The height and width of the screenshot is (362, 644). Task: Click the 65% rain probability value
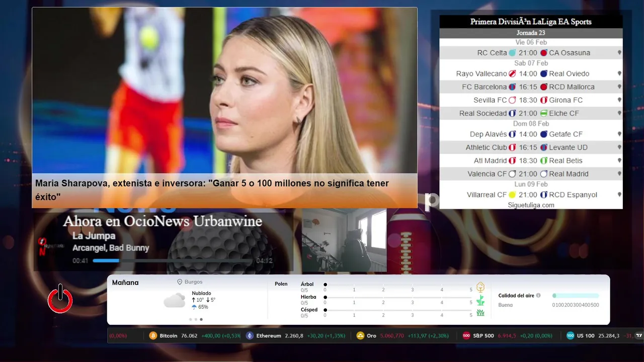(x=203, y=307)
